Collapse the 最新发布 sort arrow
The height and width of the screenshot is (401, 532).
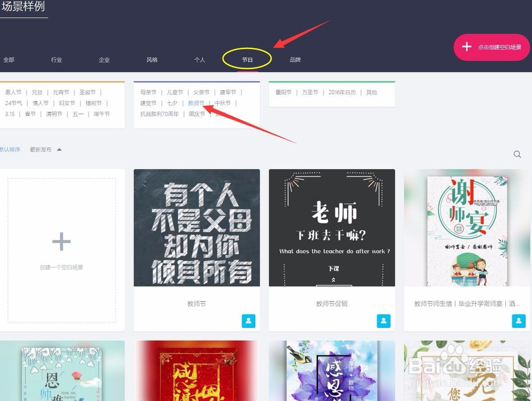click(x=59, y=150)
